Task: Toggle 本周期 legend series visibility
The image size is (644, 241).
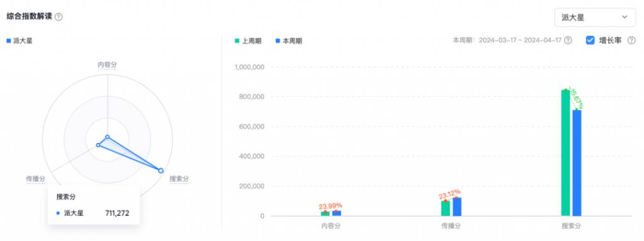Action: click(289, 41)
